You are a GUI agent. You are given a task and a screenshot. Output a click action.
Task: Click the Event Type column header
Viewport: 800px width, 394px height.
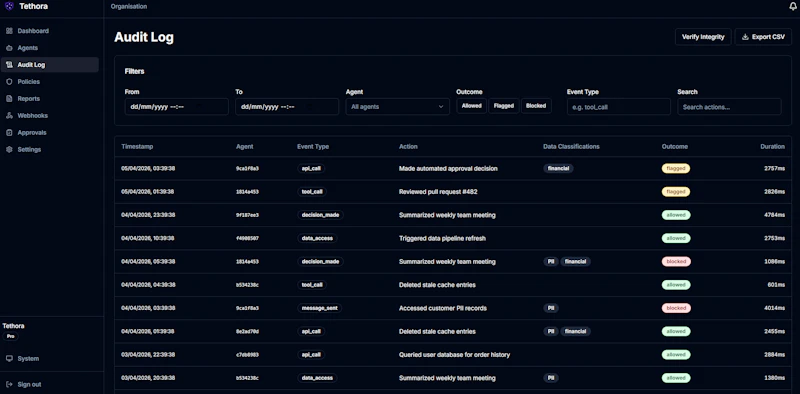click(313, 146)
